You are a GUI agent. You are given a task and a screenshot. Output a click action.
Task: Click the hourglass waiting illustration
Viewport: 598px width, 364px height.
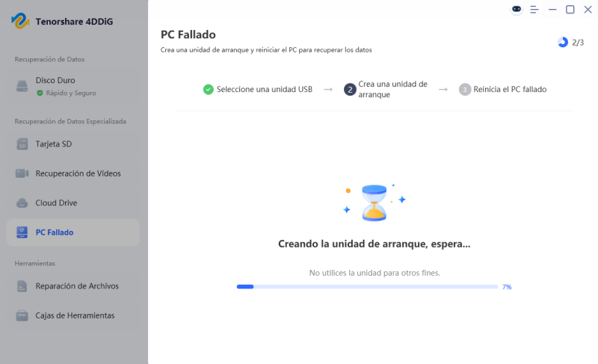(x=374, y=202)
